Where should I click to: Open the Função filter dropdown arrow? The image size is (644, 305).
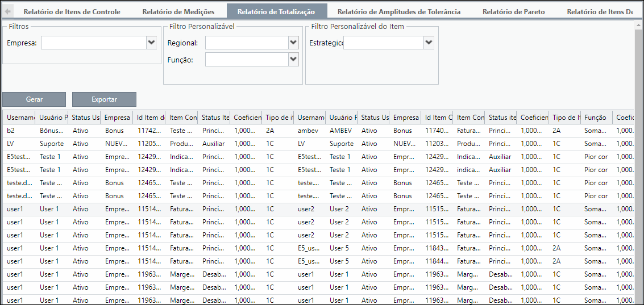click(293, 59)
